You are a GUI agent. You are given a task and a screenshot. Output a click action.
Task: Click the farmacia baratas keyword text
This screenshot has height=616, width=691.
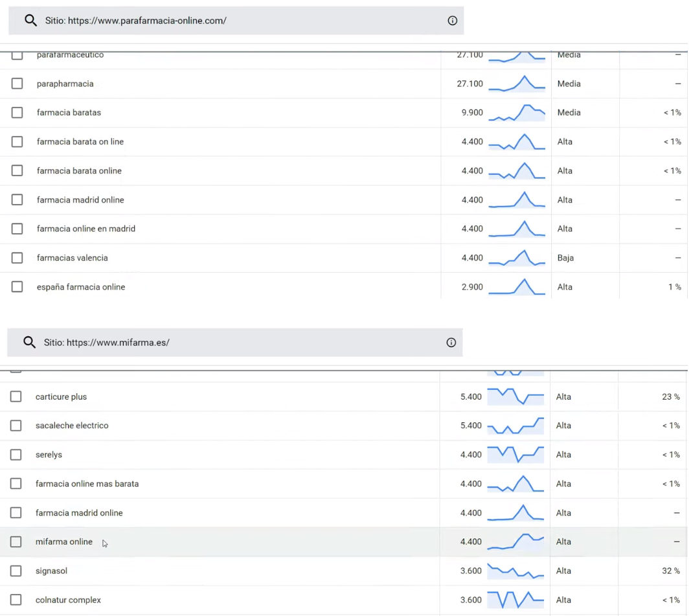(x=69, y=112)
